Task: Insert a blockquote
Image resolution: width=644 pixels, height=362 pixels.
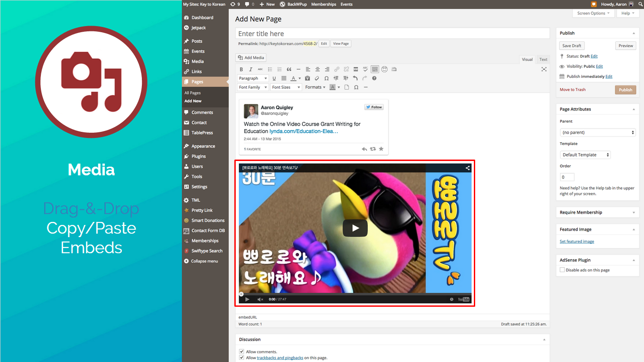Action: (289, 69)
